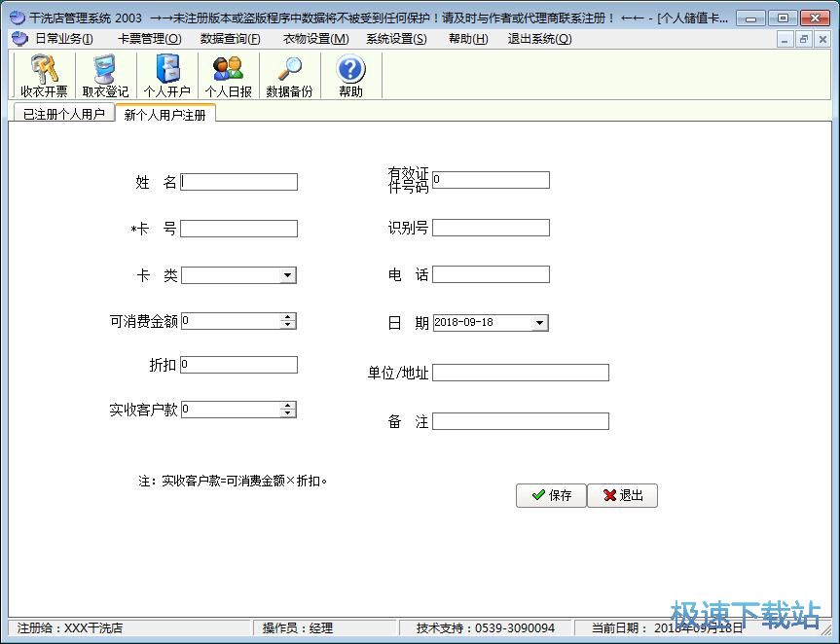Focus the 单位/地址 input field
This screenshot has width=840, height=644.
click(521, 373)
